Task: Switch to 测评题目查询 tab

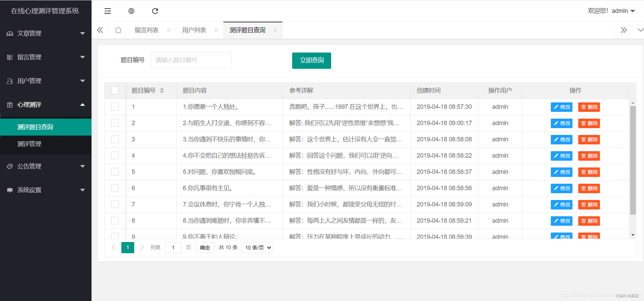Action: pyautogui.click(x=247, y=30)
